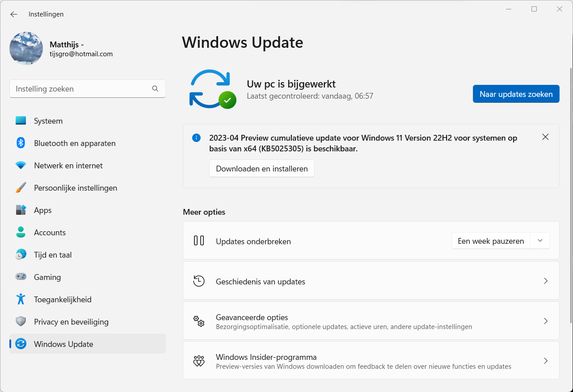
Task: Click the Privacy en beveiliging shield icon
Action: (21, 321)
